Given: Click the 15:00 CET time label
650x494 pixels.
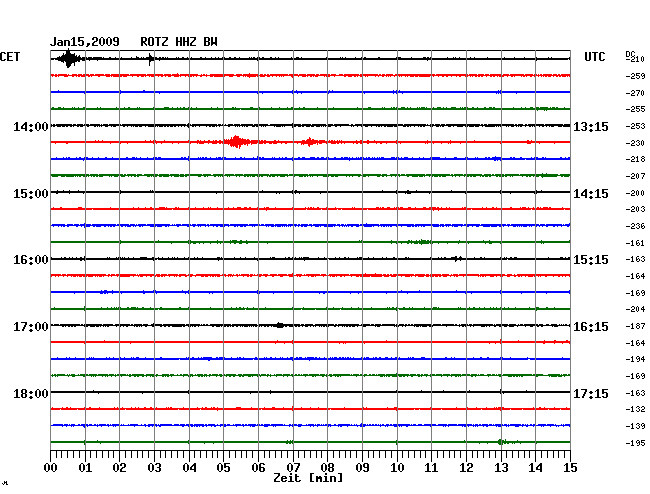Looking at the screenshot, I should (31, 194).
